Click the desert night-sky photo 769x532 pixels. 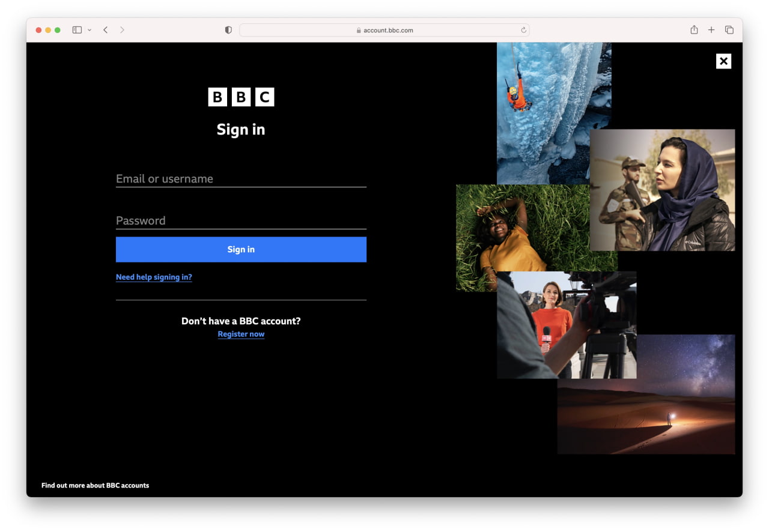click(646, 394)
